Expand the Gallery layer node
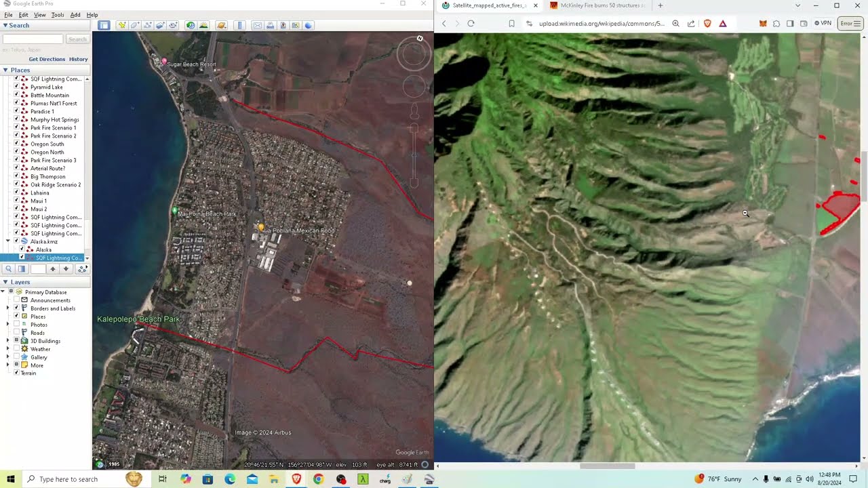 (8, 357)
